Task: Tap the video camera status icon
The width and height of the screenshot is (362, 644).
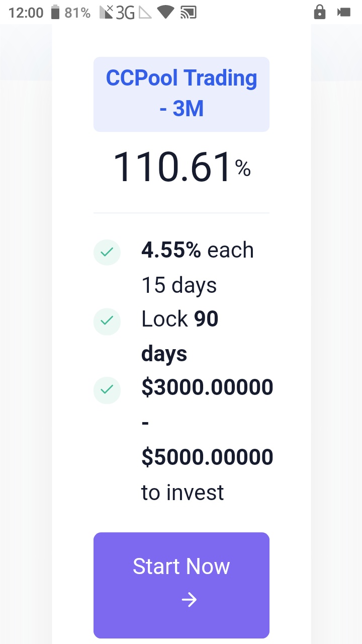Action: point(344,12)
